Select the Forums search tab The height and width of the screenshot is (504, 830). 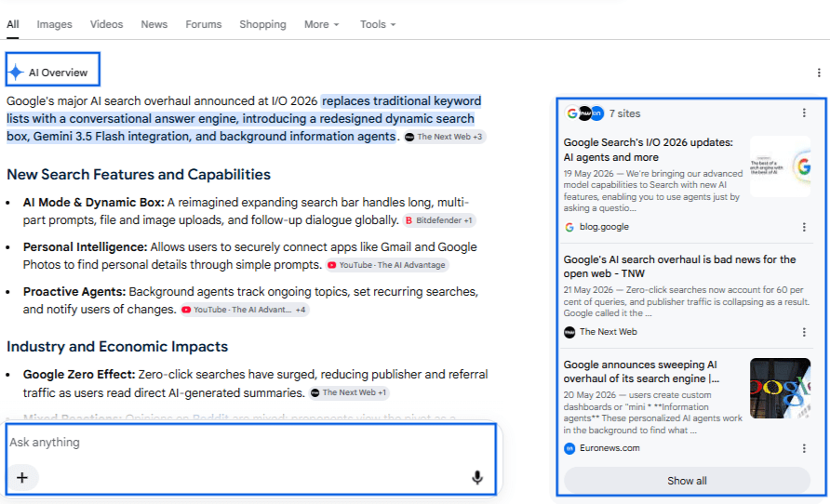pyautogui.click(x=203, y=24)
